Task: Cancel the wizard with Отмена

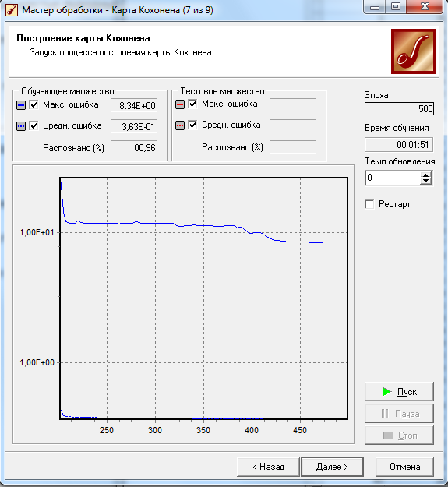Action: tap(404, 467)
